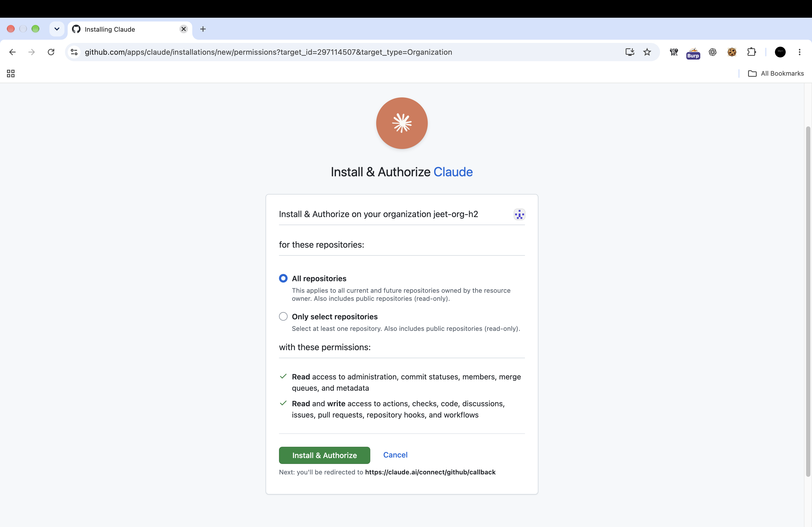Image resolution: width=812 pixels, height=527 pixels.
Task: Open site information icon in address bar
Action: coord(74,52)
